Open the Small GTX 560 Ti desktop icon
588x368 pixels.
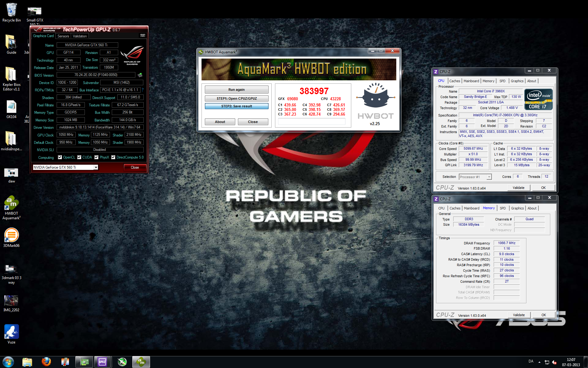coord(35,15)
